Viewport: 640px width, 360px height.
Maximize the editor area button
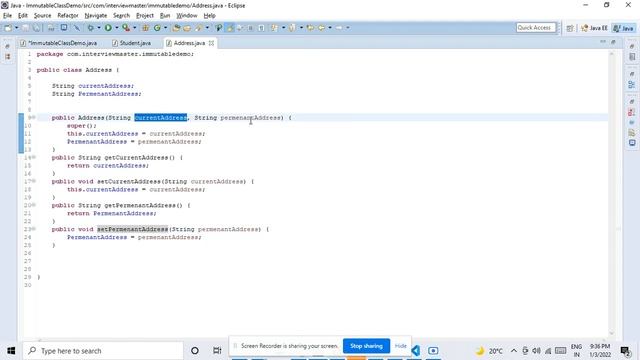(613, 42)
